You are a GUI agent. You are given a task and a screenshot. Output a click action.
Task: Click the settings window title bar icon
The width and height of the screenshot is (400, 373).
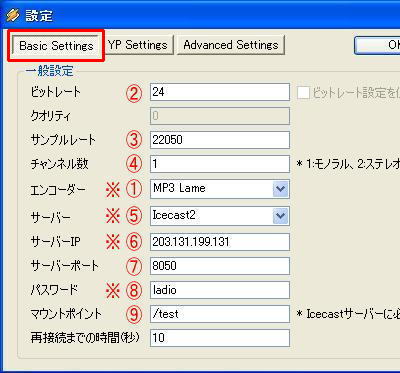tap(13, 15)
